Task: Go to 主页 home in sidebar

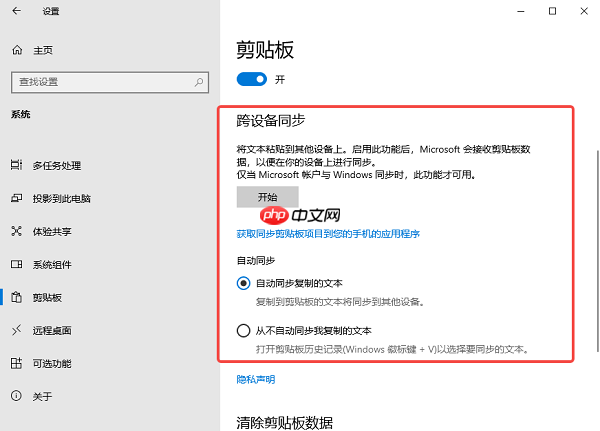Action: pyautogui.click(x=43, y=49)
